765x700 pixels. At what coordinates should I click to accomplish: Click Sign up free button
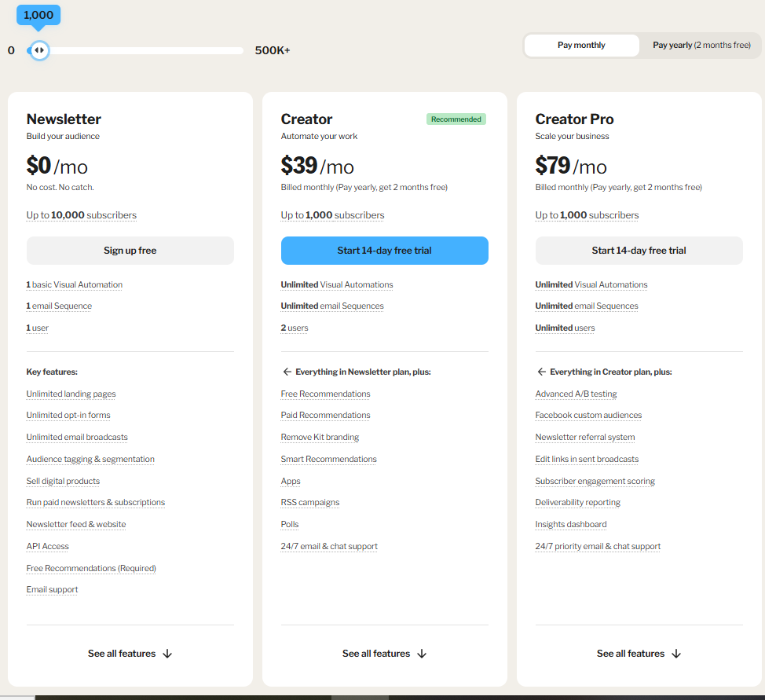[130, 251]
